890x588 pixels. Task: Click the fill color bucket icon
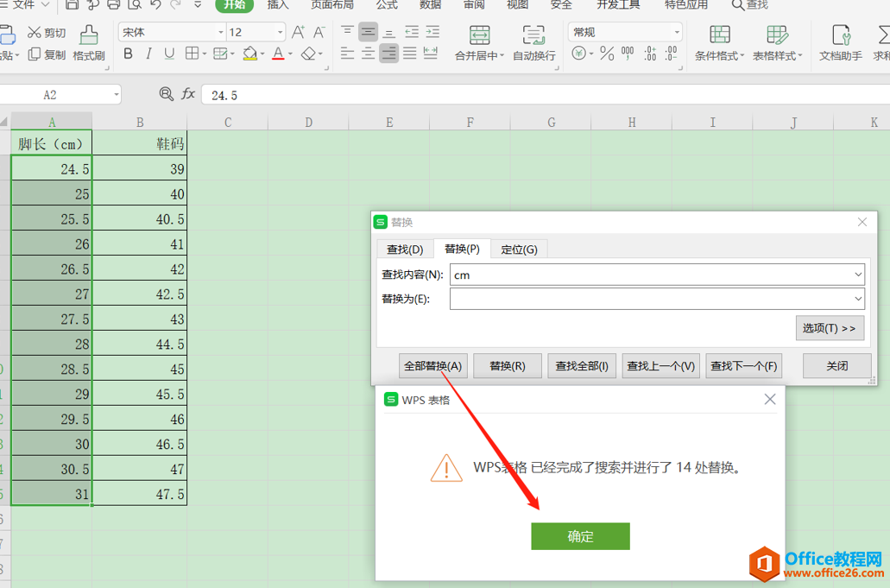point(249,54)
